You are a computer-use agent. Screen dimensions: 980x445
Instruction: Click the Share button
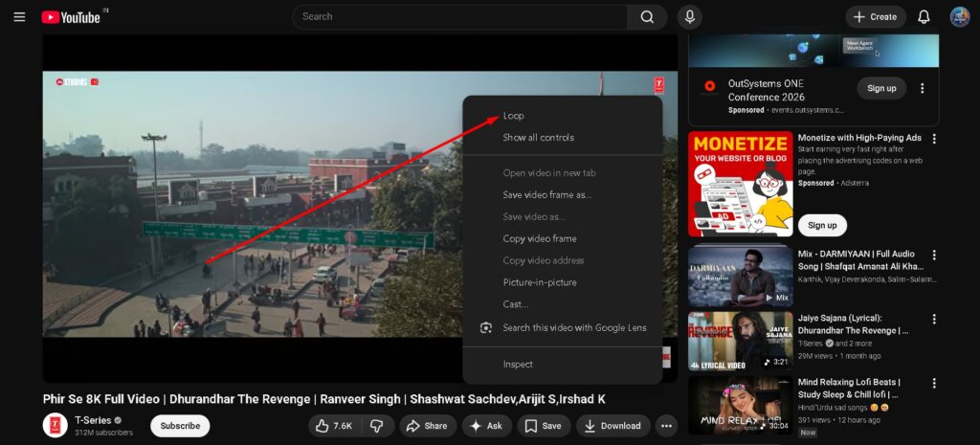point(427,426)
